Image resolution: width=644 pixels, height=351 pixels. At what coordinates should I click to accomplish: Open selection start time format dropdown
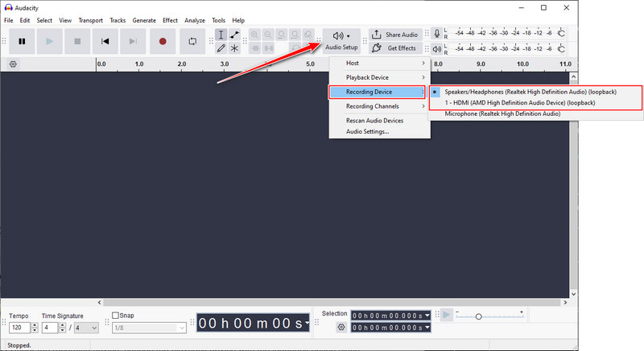pos(427,316)
